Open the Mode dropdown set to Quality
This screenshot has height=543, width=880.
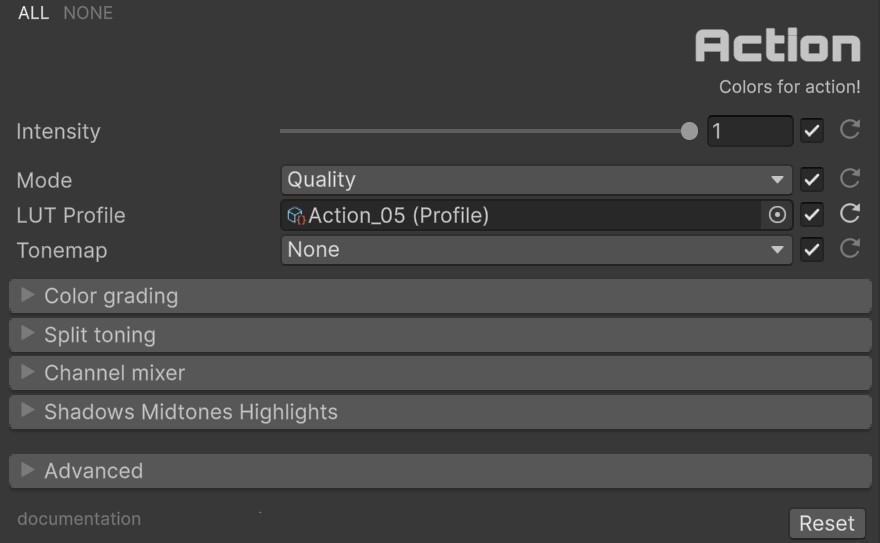[536, 180]
